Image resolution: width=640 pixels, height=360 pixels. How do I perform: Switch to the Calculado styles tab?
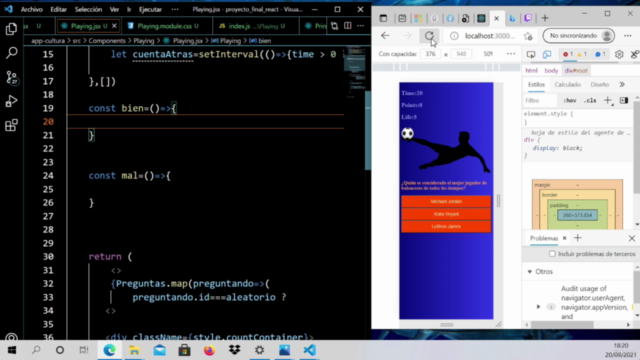567,84
